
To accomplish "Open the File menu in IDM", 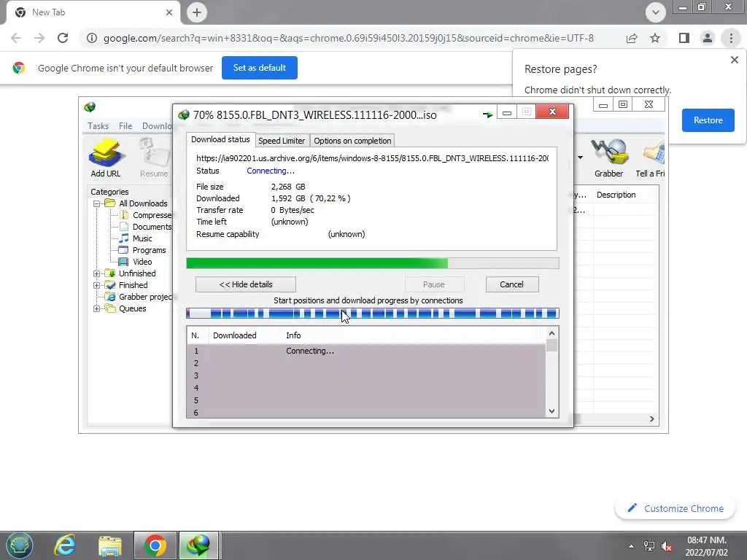I will [x=125, y=125].
